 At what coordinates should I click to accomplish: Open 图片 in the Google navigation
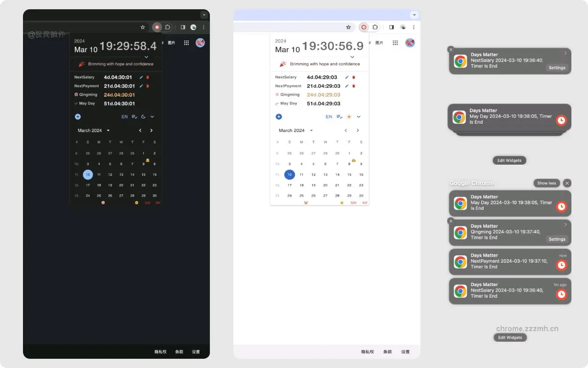pyautogui.click(x=172, y=43)
